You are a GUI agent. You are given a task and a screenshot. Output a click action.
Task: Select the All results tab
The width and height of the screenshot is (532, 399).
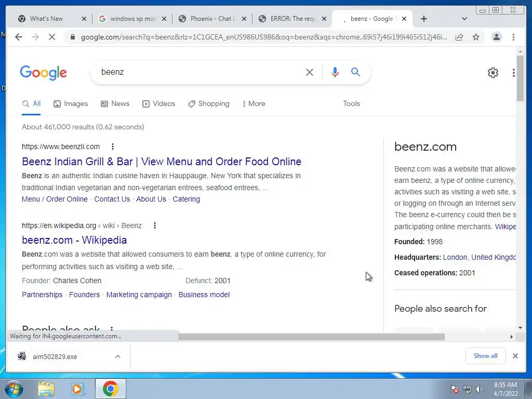(31, 104)
